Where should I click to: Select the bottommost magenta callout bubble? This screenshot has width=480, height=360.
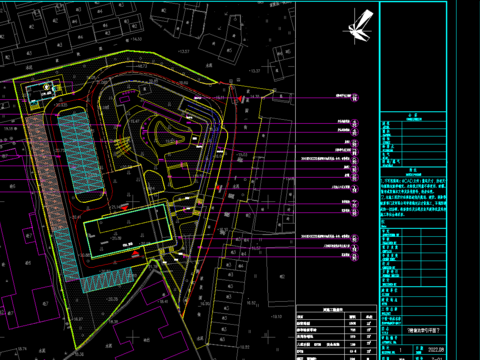(355, 257)
